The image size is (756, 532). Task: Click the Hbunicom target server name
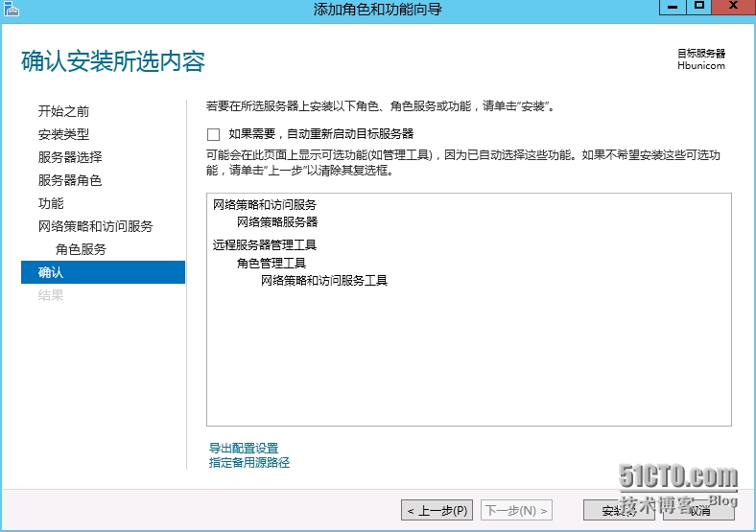coord(701,65)
